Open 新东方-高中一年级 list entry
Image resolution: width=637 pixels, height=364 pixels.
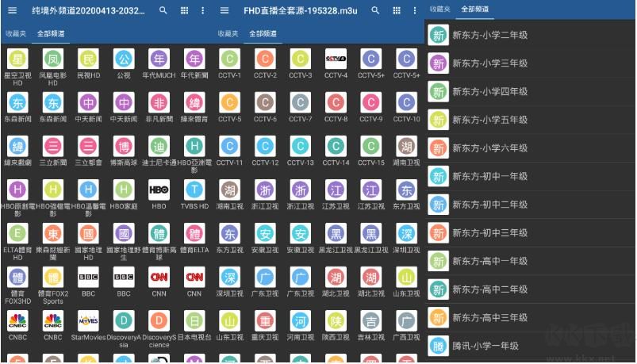pos(530,261)
